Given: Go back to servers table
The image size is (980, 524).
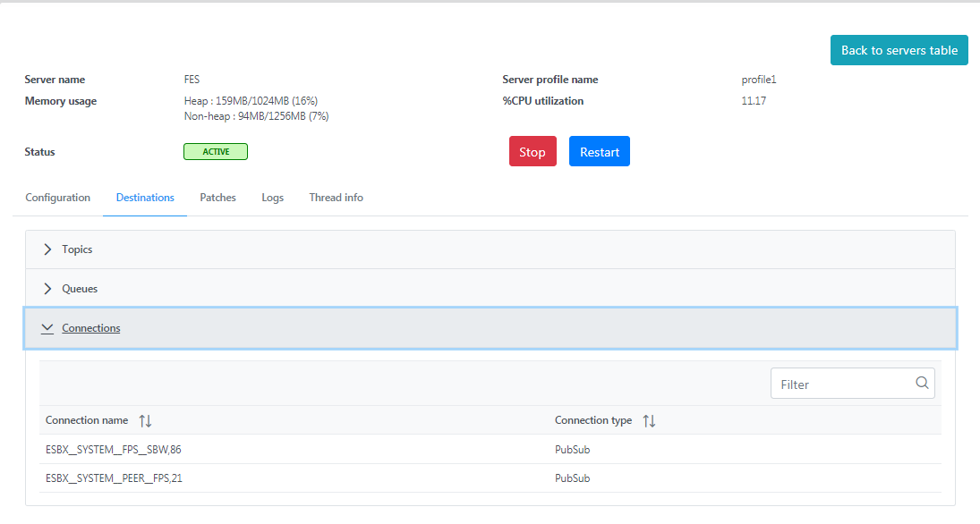Looking at the screenshot, I should tap(899, 50).
